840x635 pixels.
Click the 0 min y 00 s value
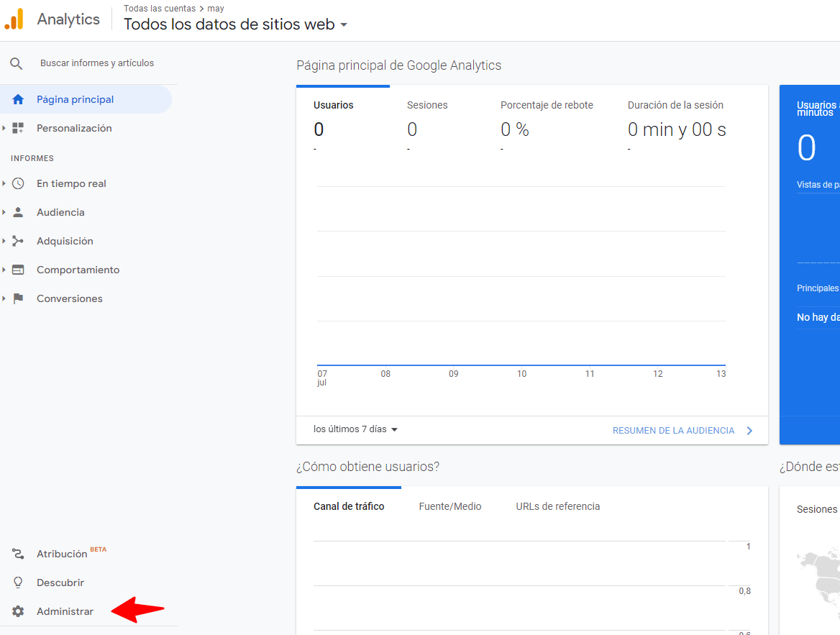click(x=677, y=129)
